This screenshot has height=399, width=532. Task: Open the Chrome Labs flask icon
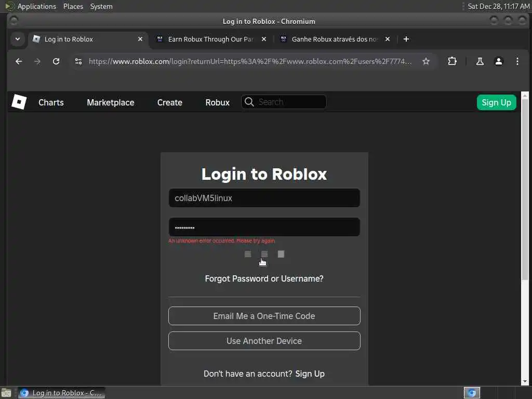[x=480, y=61]
